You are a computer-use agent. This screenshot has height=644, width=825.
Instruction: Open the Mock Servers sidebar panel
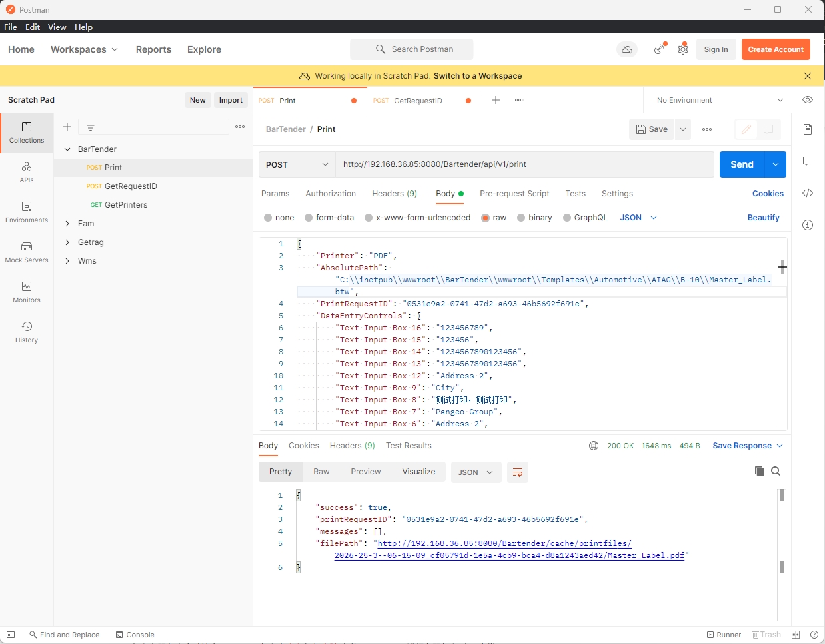[x=27, y=252]
